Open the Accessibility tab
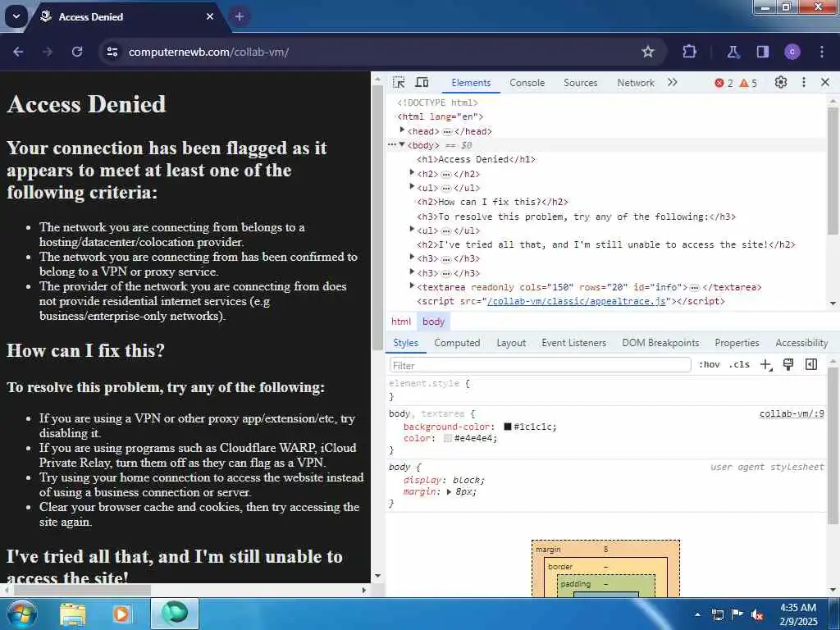Screen dimensions: 840x630 [801, 343]
